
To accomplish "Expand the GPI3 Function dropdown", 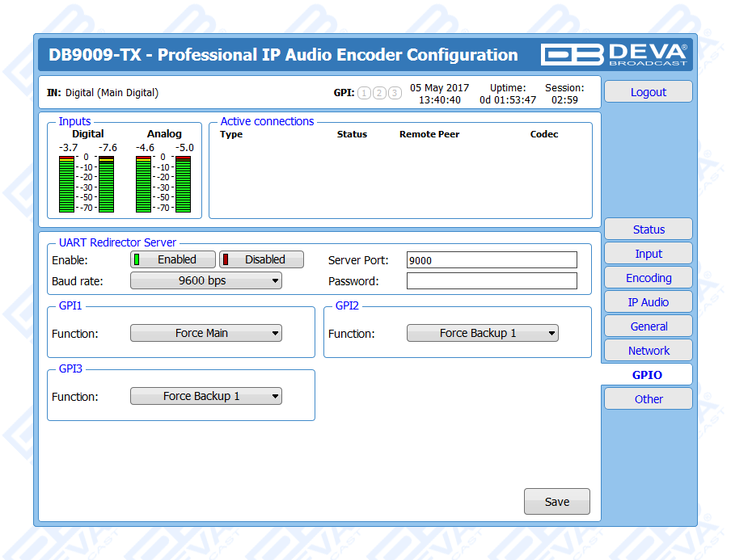I will pos(206,397).
